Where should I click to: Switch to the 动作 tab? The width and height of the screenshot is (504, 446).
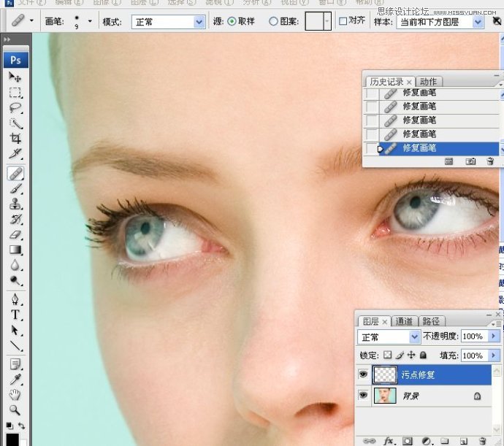coord(428,81)
